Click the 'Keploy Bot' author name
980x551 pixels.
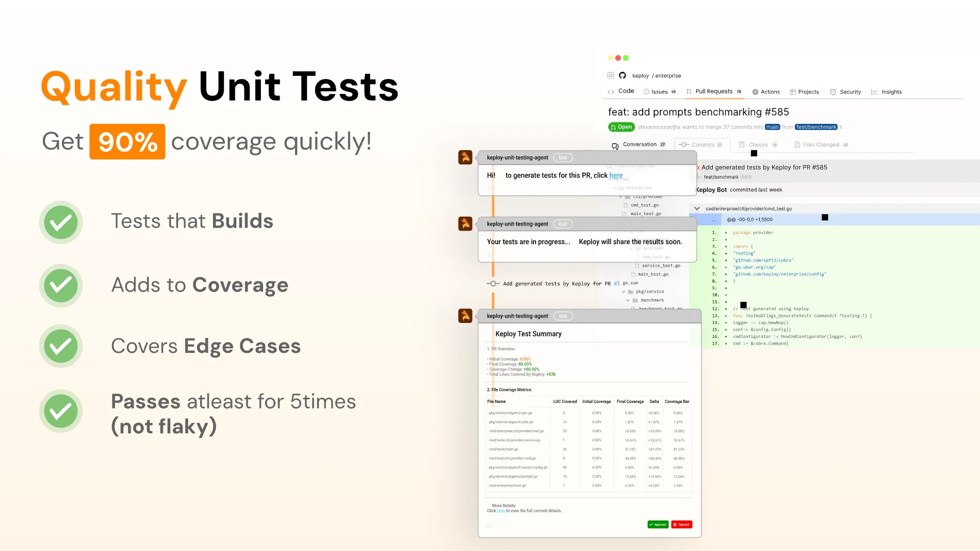[x=711, y=190]
